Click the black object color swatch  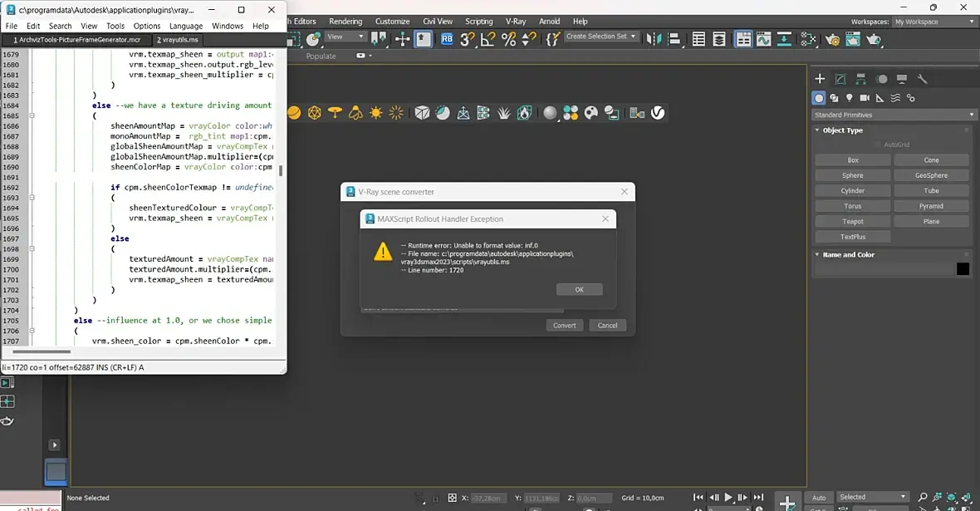[963, 268]
